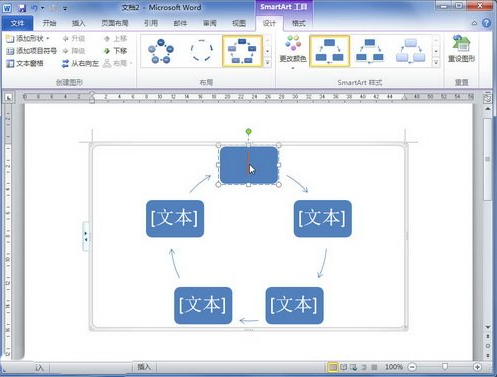Click the 降级 (Demote) button
This screenshot has height=377, width=497.
[74, 51]
